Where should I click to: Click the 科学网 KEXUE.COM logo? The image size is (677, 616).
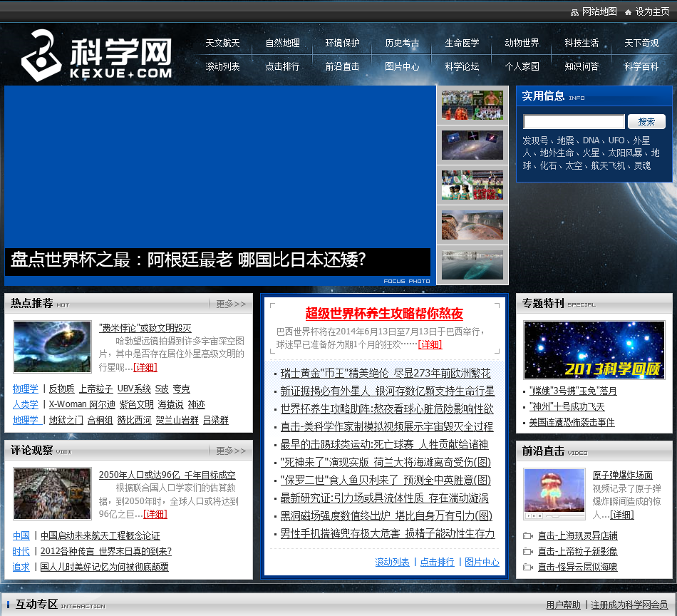pyautogui.click(x=96, y=56)
